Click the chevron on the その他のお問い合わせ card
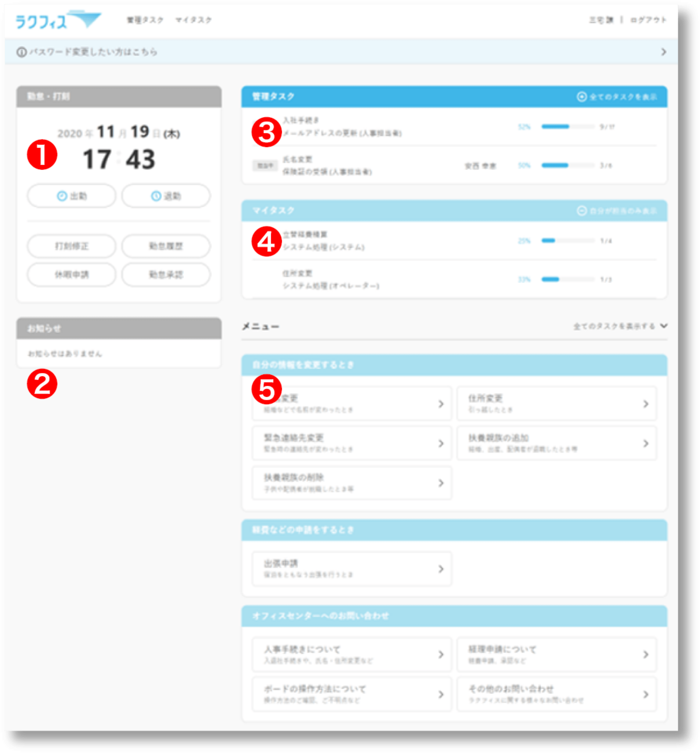Viewport: 700px width, 753px height. tap(645, 694)
